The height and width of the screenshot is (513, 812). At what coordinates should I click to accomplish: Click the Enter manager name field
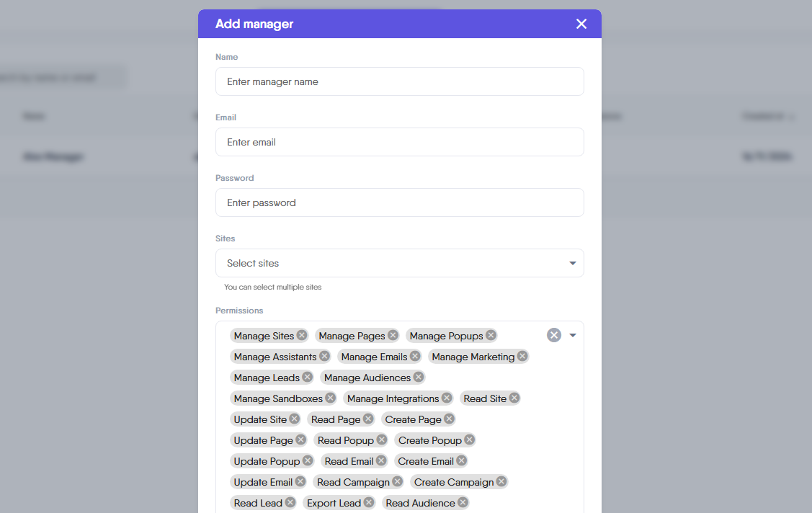click(399, 81)
